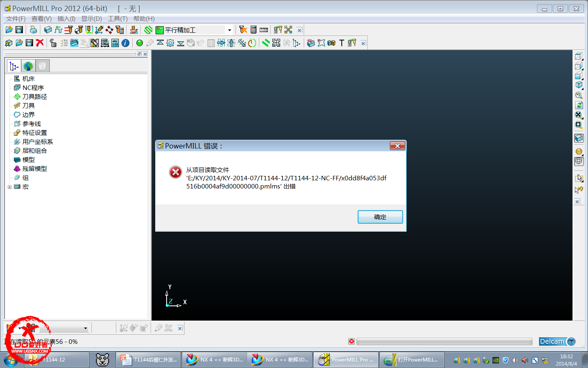Select 残留模型 in the explorer tree
588x368 pixels.
[35, 168]
